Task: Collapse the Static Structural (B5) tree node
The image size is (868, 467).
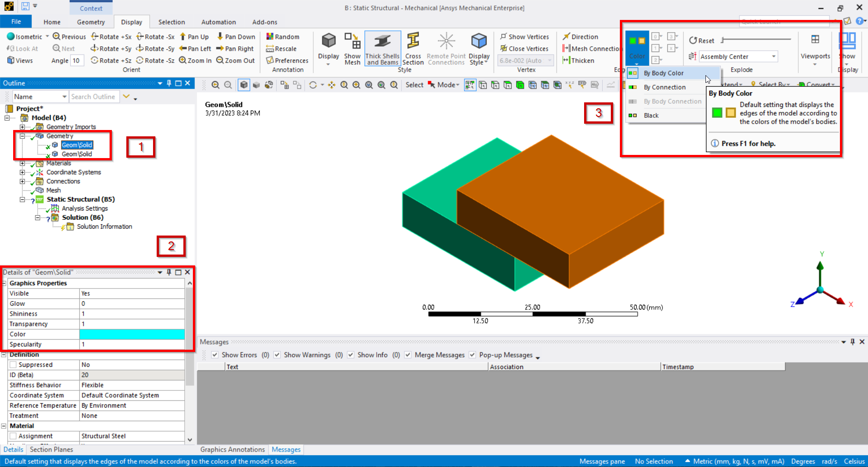Action: 22,199
